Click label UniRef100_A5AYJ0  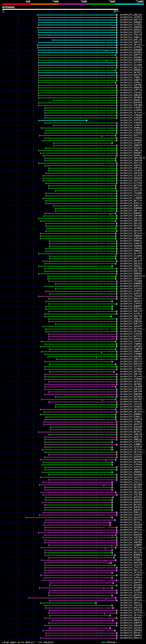coord(131,638)
